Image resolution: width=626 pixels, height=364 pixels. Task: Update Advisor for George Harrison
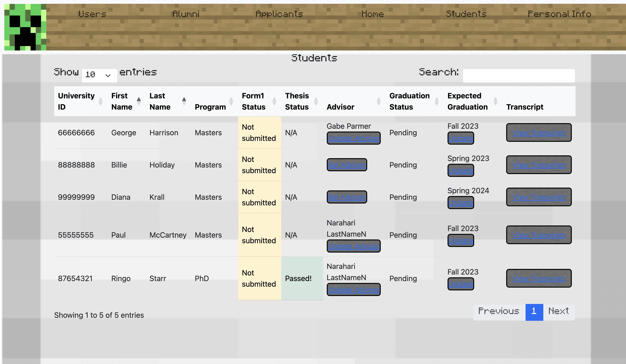coord(353,138)
